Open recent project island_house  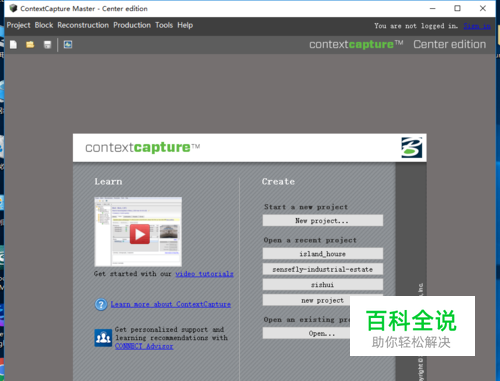(x=323, y=254)
